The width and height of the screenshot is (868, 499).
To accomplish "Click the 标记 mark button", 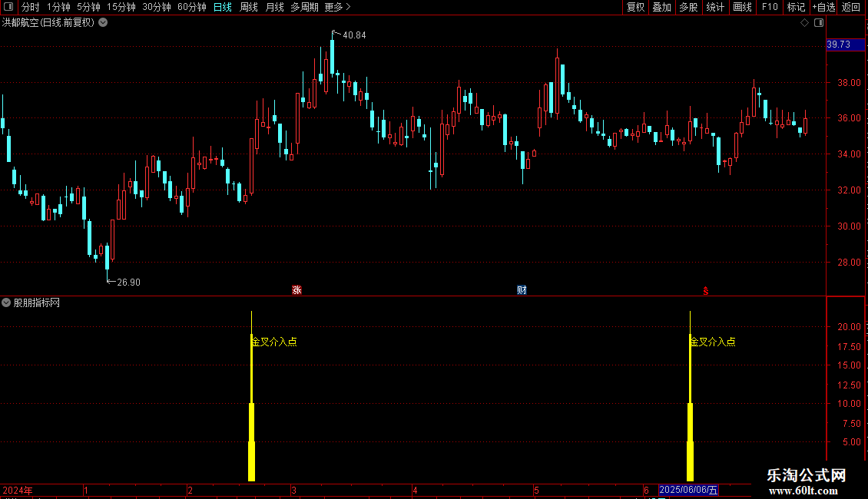I will click(x=796, y=7).
